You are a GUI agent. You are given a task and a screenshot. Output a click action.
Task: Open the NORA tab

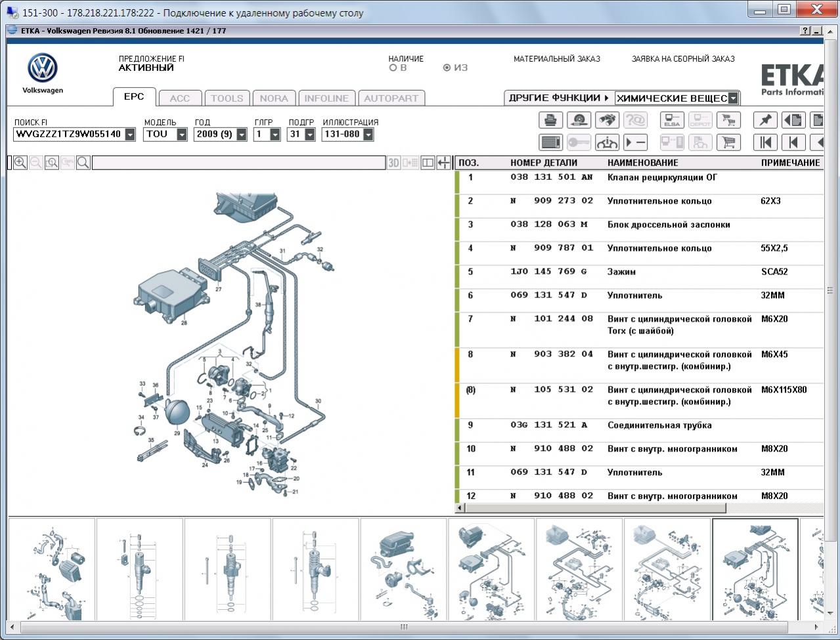(274, 98)
